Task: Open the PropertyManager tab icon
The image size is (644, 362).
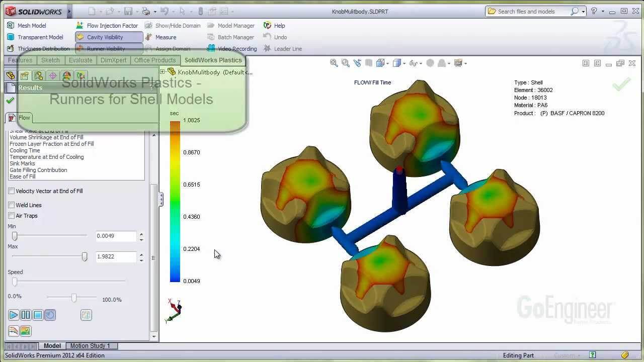Action: tap(24, 76)
